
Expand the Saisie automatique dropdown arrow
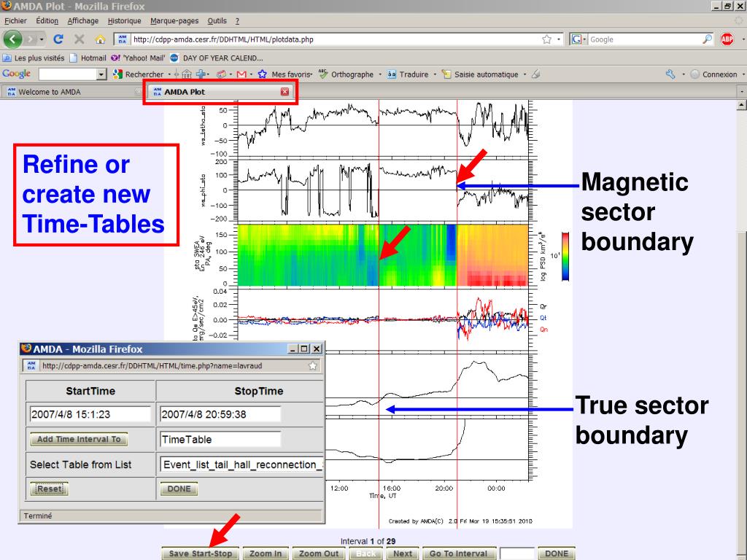(525, 74)
